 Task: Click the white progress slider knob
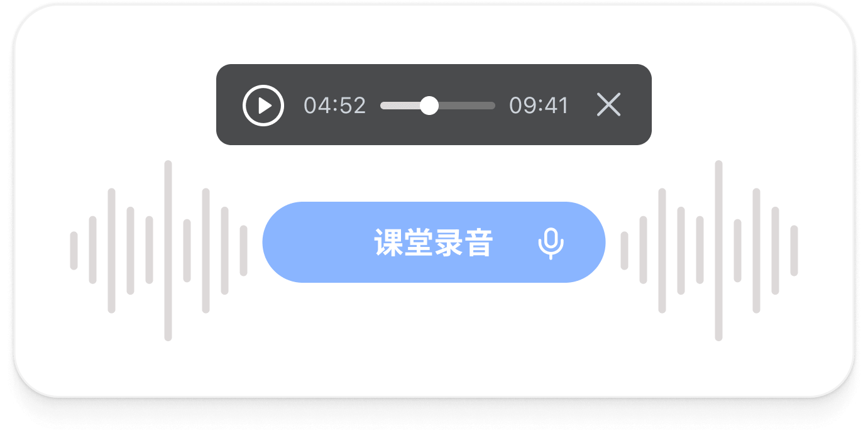(x=429, y=106)
